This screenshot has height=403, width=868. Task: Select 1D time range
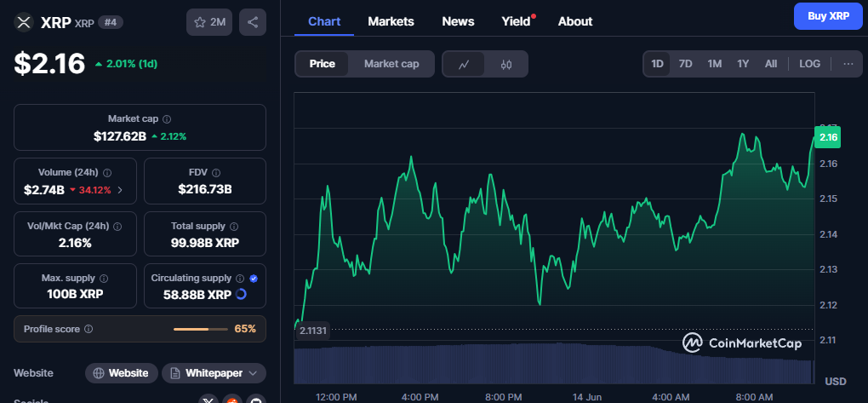[x=657, y=64]
